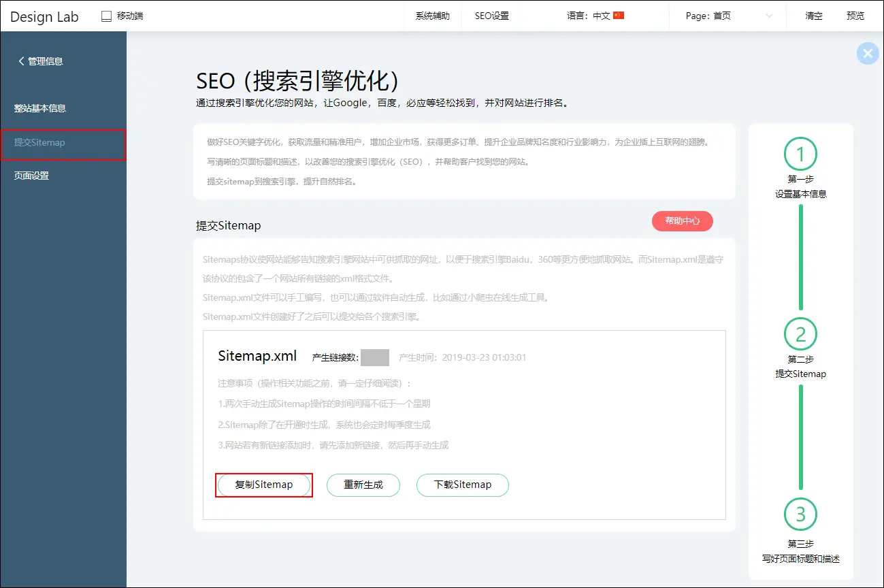Screen dimensions: 884x588
Task: Click the 预览 preview button
Action: [855, 16]
